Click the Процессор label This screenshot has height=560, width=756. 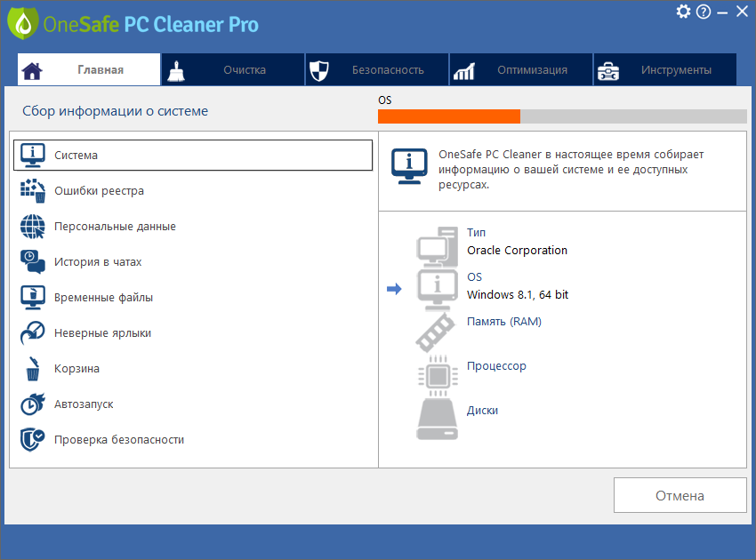pos(496,366)
